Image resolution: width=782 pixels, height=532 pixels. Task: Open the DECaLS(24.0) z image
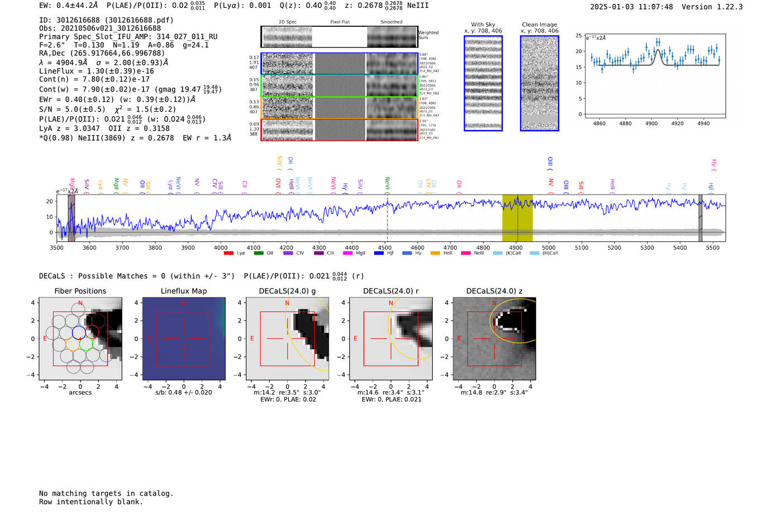pos(494,338)
